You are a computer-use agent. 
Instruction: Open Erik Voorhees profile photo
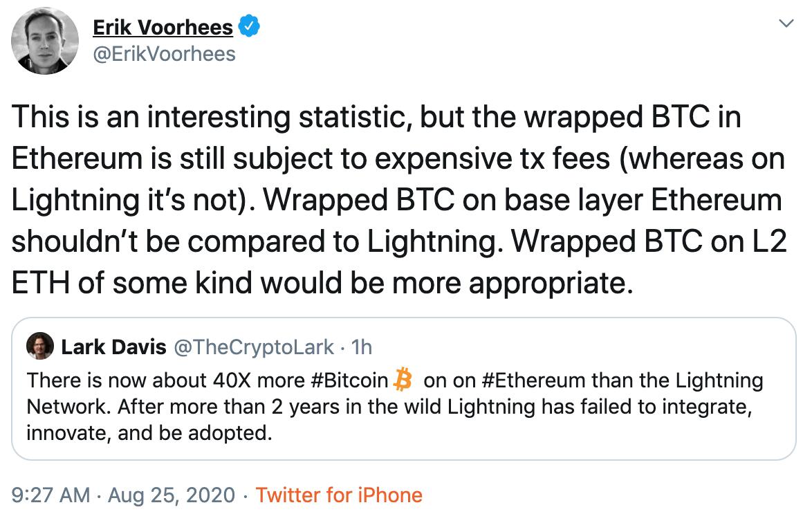click(x=45, y=41)
